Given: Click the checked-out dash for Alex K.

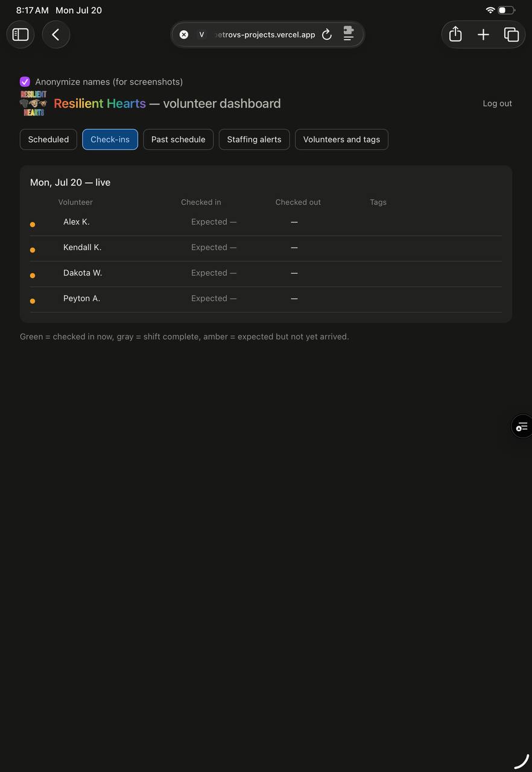Looking at the screenshot, I should 294,222.
